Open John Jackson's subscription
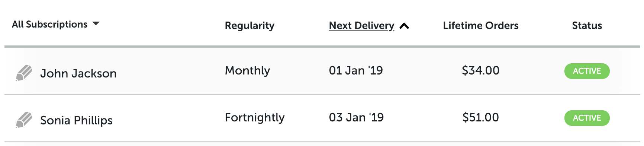Screen dimensions: 644x146 (x=78, y=73)
